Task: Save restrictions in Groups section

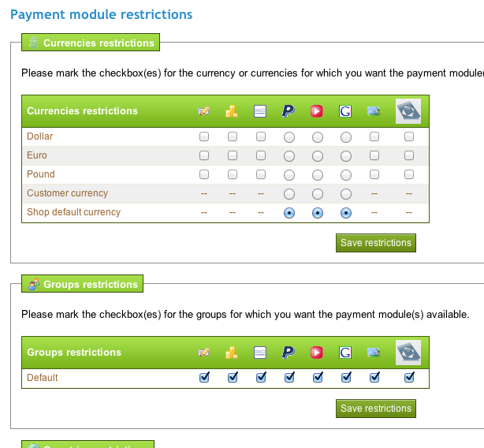Action: pyautogui.click(x=376, y=409)
